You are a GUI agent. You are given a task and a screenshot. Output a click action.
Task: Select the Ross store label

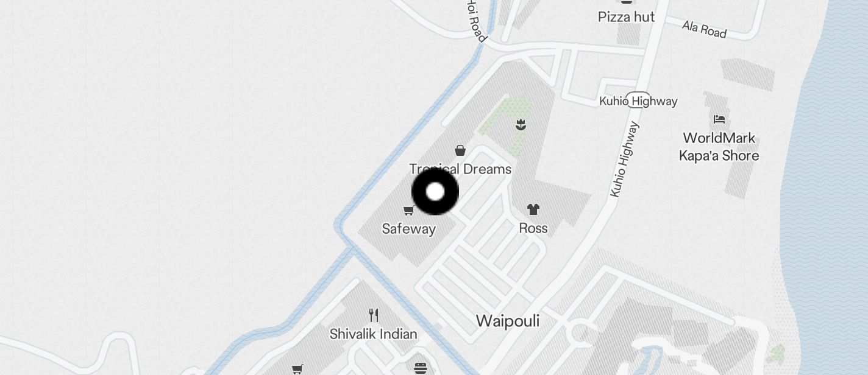pos(533,228)
